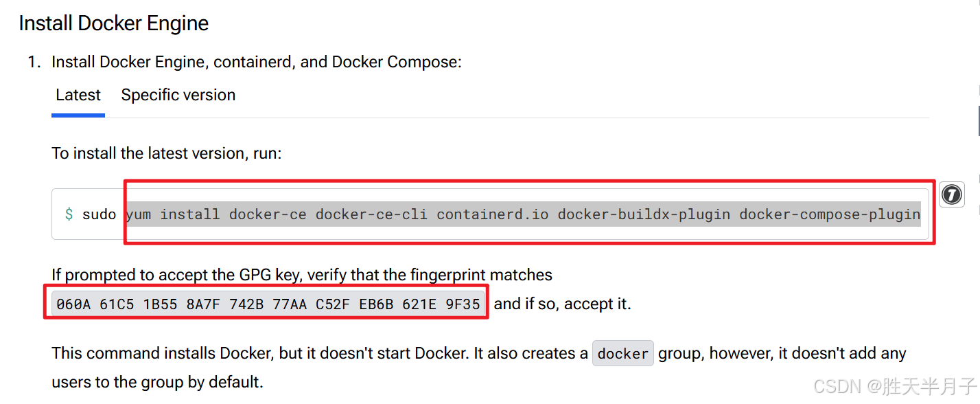Click containerd.io in the install command

point(493,214)
